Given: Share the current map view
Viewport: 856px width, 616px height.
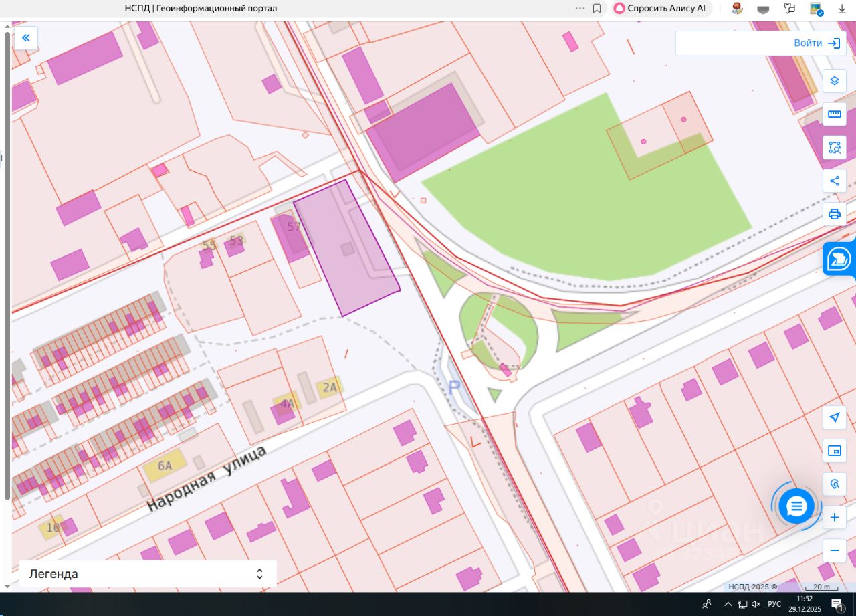Looking at the screenshot, I should pyautogui.click(x=835, y=181).
